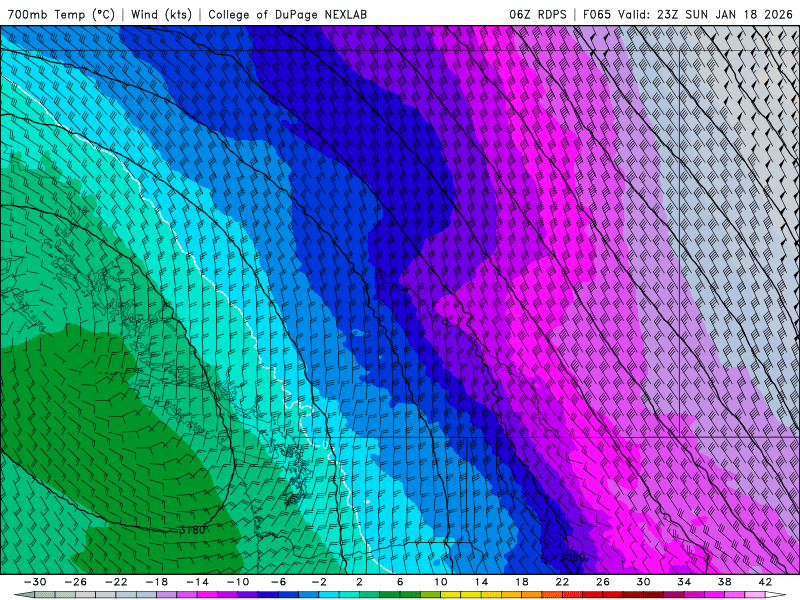Click the "-30" colorbar tick label
This screenshot has width=800, height=600.
click(x=35, y=582)
